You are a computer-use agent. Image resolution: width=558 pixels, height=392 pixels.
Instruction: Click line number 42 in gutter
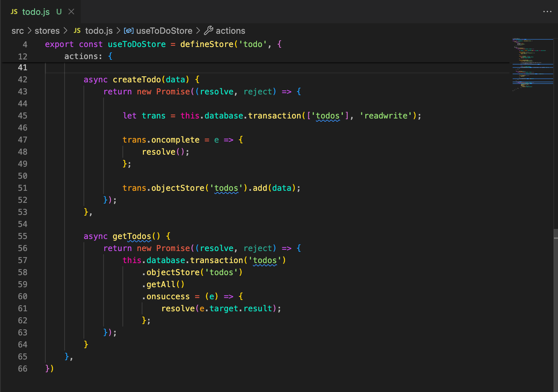pyautogui.click(x=22, y=80)
